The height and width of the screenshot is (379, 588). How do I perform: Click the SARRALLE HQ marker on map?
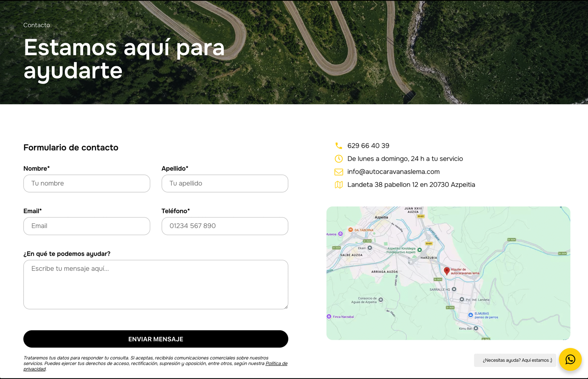(454, 289)
